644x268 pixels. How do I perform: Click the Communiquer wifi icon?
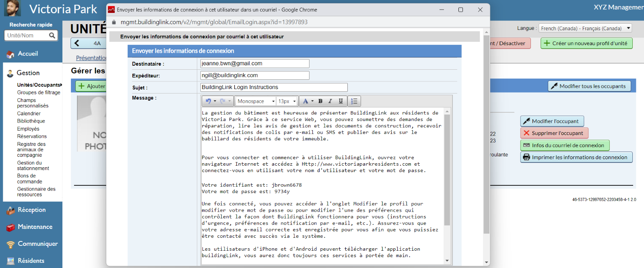[x=10, y=245]
